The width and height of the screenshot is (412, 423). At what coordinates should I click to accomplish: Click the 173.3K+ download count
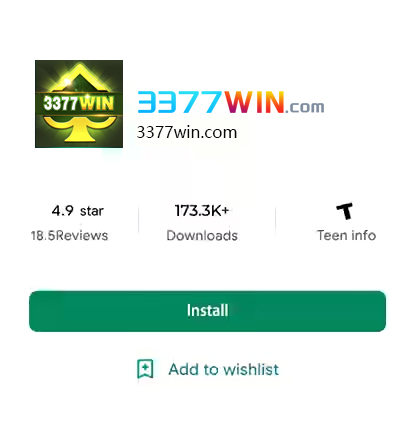[x=202, y=211]
